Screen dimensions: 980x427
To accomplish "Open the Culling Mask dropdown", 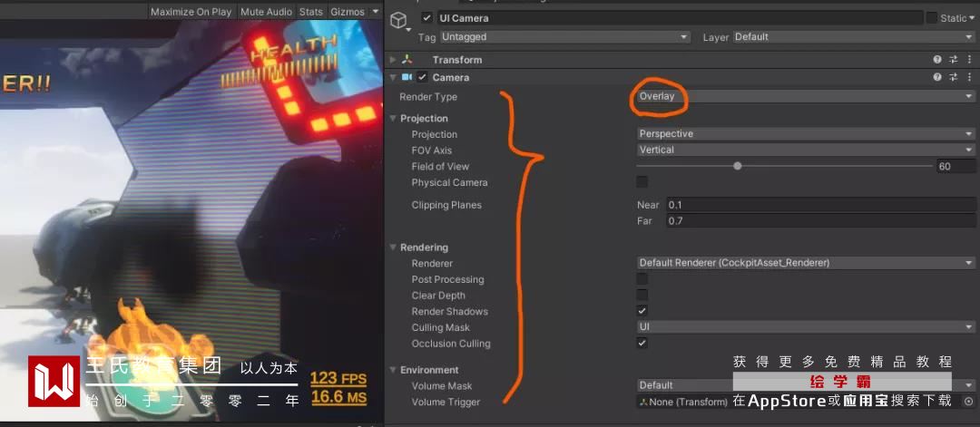I will (x=806, y=326).
